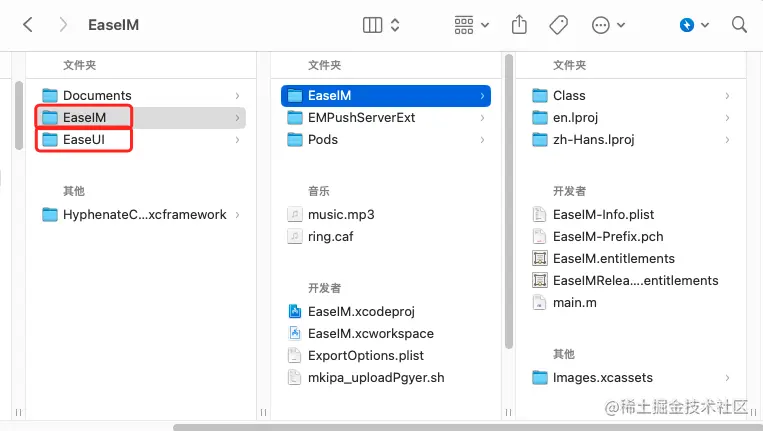Select the EaseIM.xcworkspace file icon
Viewport: 763px width, 431px height.
tap(295, 333)
